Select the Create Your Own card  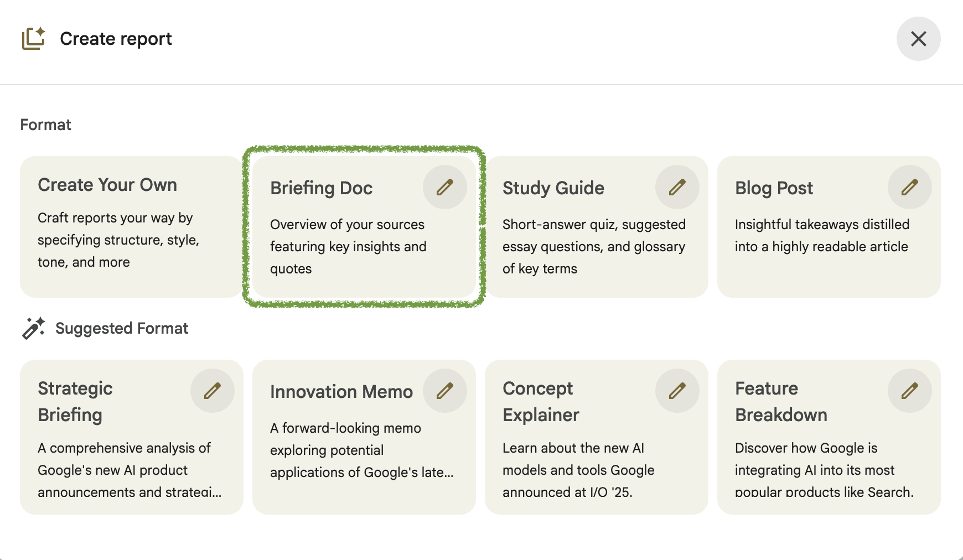click(131, 227)
